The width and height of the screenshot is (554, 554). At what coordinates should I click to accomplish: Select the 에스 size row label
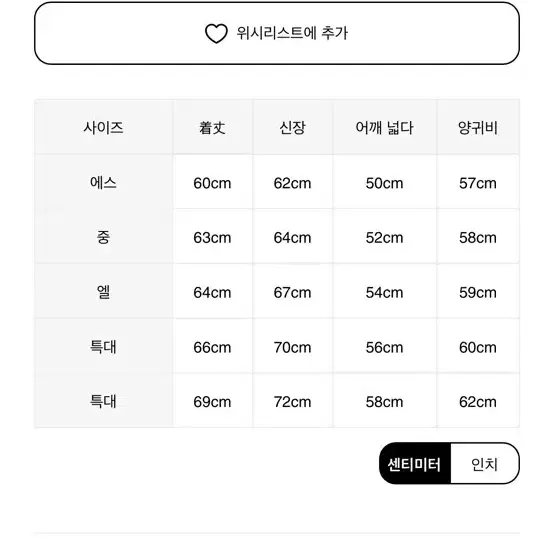pos(104,182)
